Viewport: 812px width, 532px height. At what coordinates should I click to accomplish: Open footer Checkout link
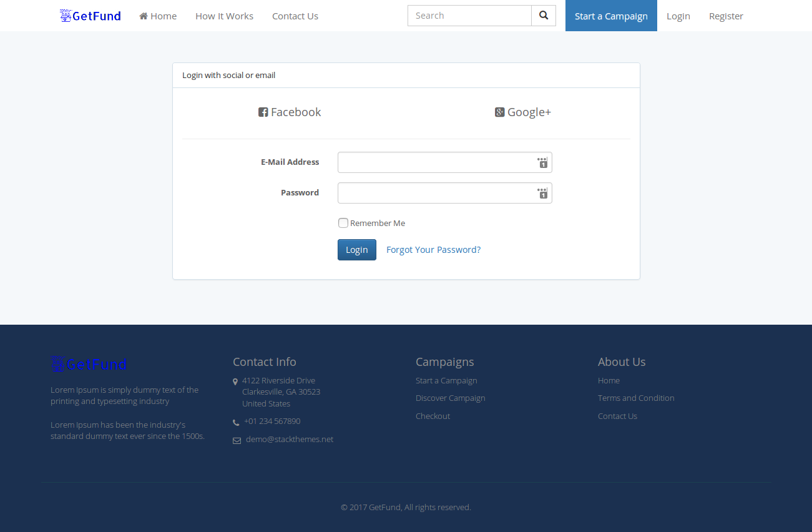click(x=433, y=416)
